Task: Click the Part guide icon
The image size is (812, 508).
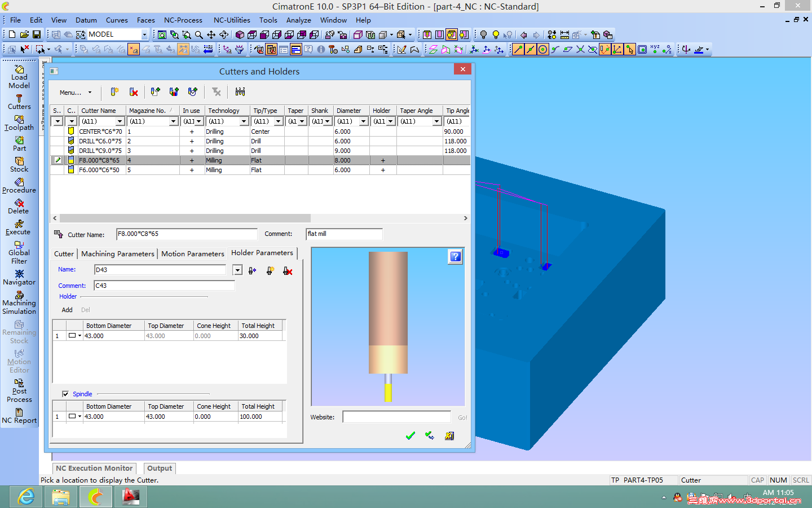Action: pyautogui.click(x=19, y=144)
